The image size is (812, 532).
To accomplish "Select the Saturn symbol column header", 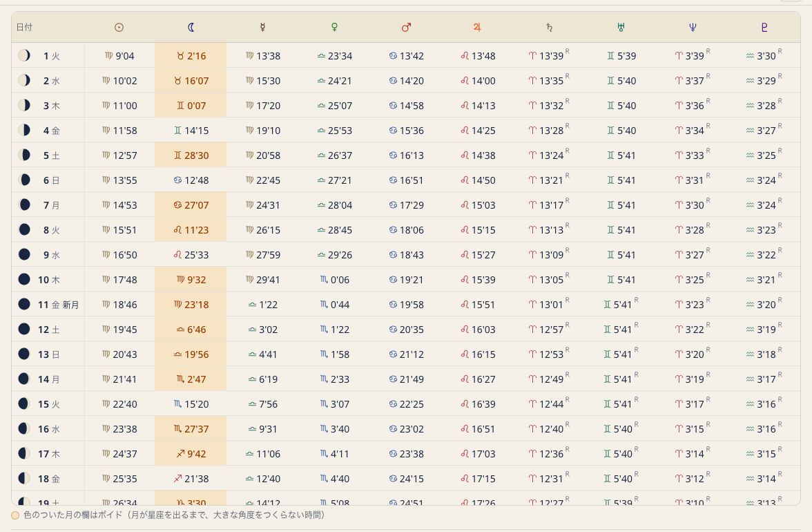I will (x=550, y=28).
